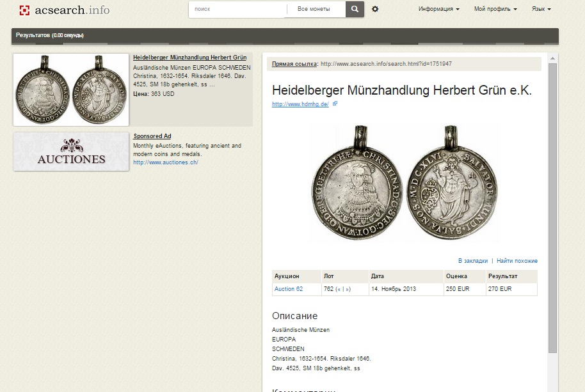Image resolution: width=585 pixels, height=392 pixels.
Task: Expand the Информация menu
Action: 439,9
